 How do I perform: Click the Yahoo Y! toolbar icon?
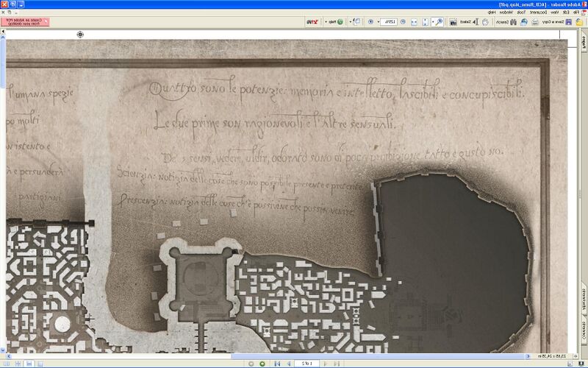click(x=312, y=22)
